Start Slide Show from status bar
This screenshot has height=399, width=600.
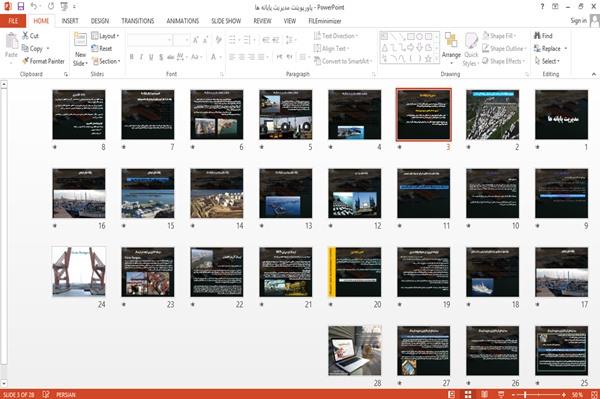point(501,394)
